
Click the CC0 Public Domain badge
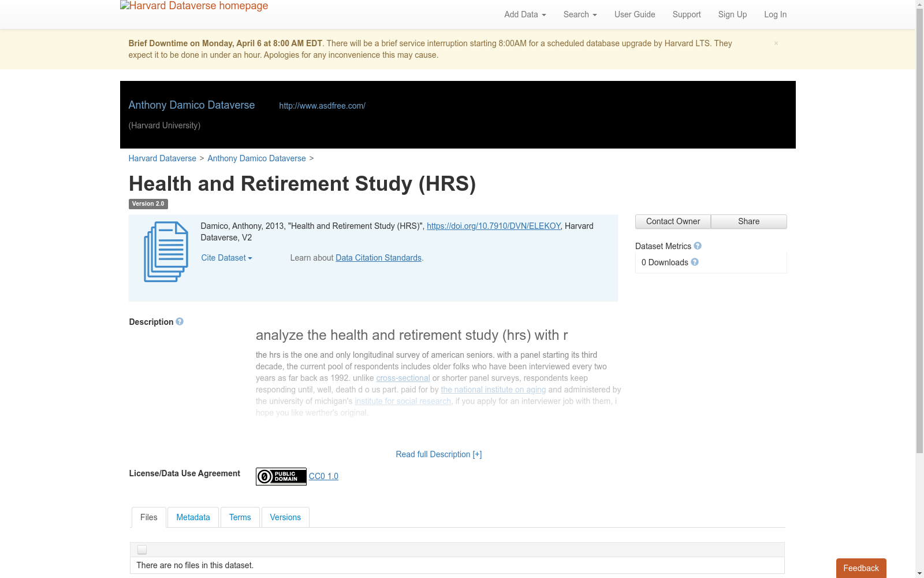click(281, 476)
